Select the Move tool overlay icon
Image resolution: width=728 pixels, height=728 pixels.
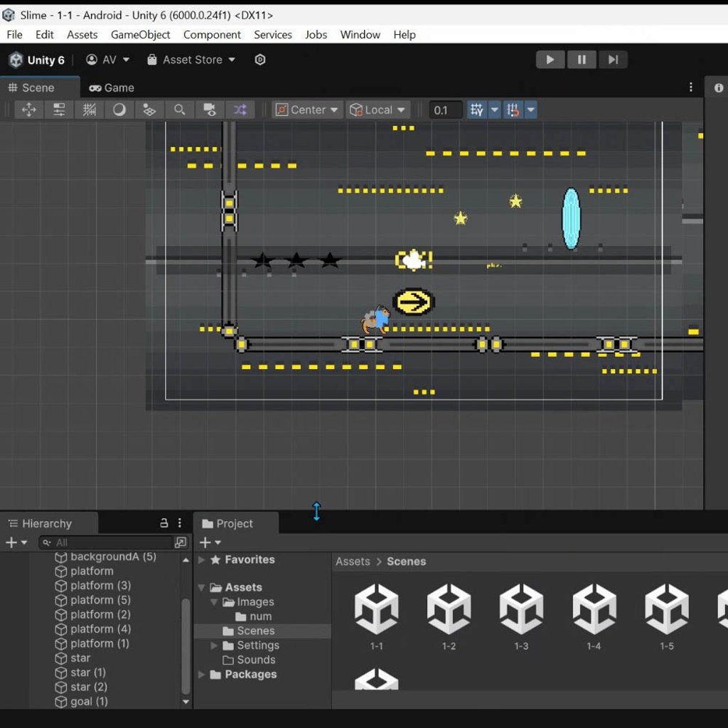29,109
